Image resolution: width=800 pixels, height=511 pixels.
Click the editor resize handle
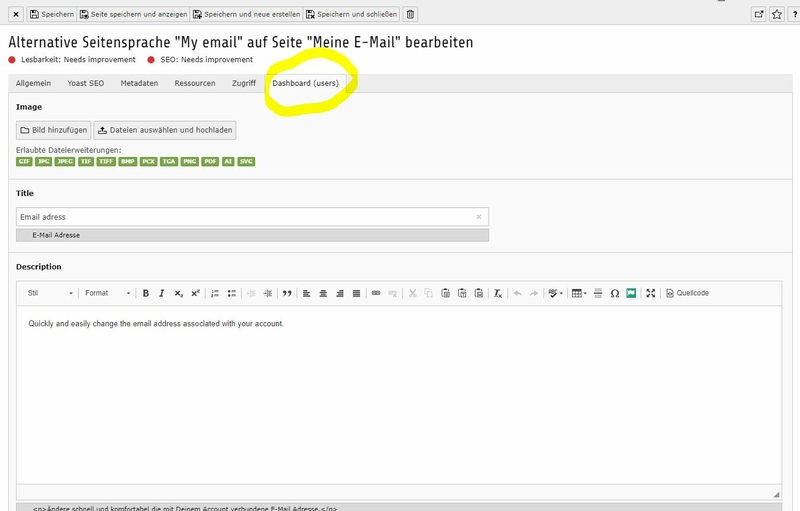tap(776, 494)
